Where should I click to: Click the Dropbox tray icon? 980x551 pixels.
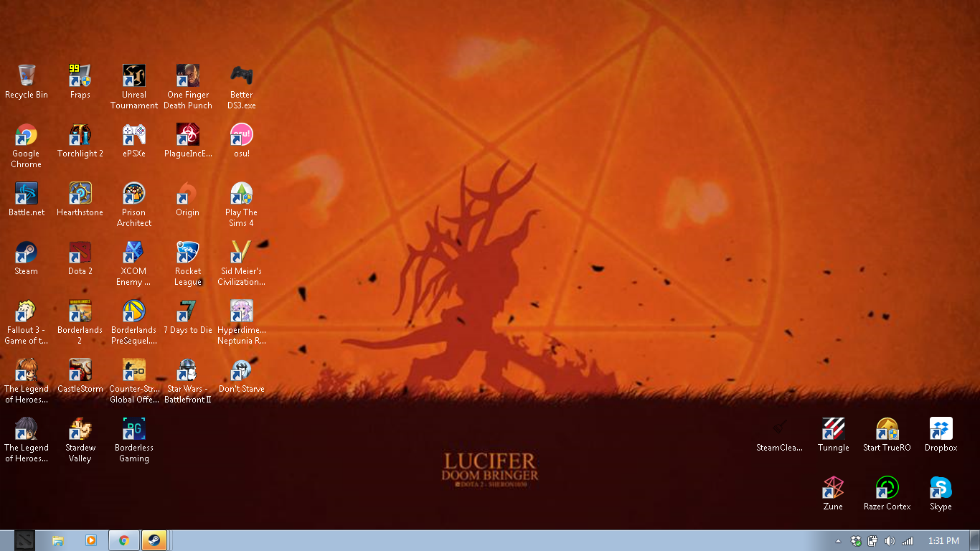pos(856,541)
